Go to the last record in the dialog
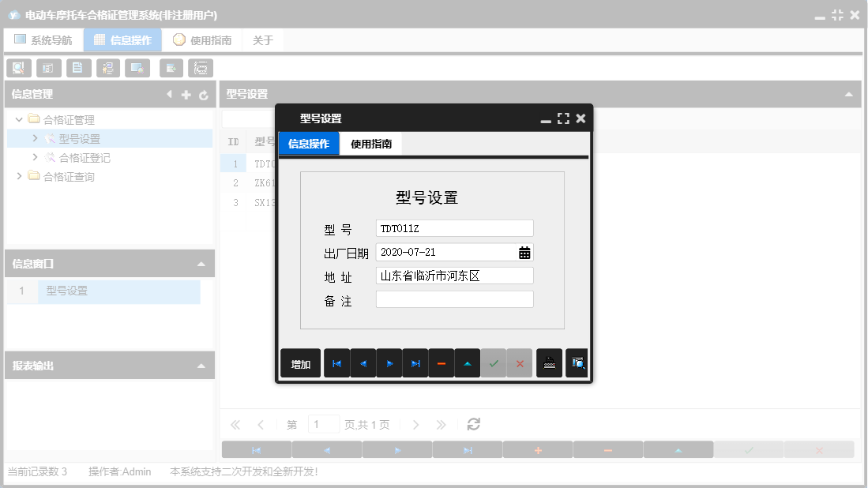The image size is (868, 488). coord(415,362)
